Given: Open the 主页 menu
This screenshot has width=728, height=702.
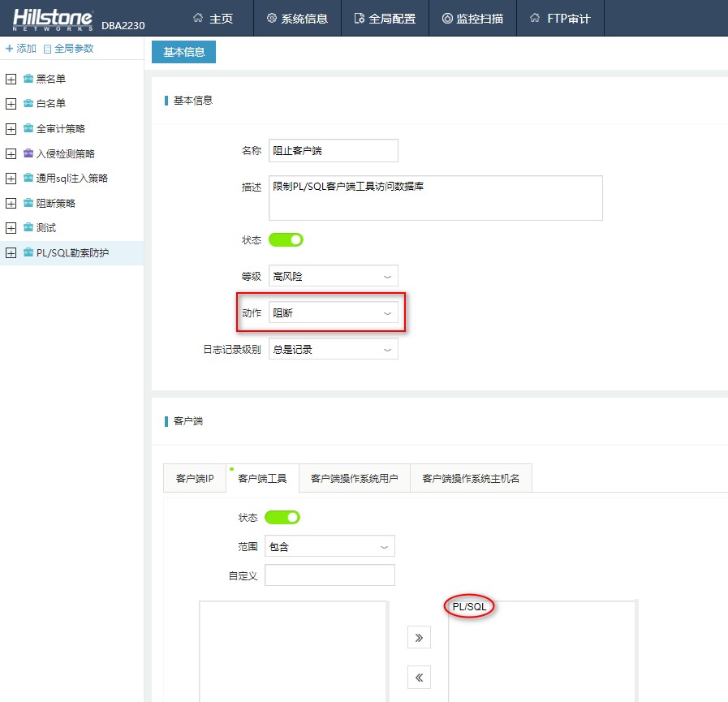Looking at the screenshot, I should pyautogui.click(x=213, y=18).
